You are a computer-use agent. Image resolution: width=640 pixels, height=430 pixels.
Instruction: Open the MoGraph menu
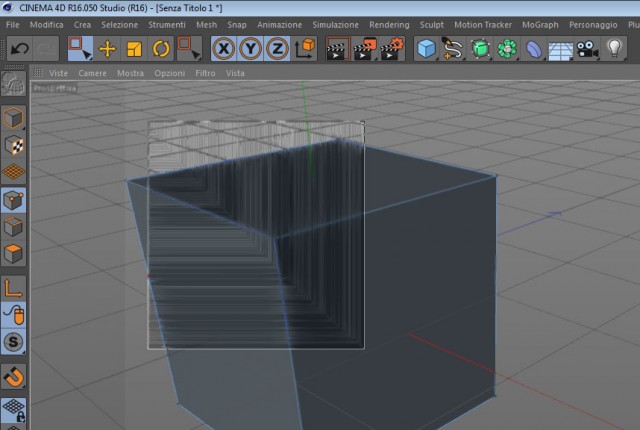(x=540, y=25)
